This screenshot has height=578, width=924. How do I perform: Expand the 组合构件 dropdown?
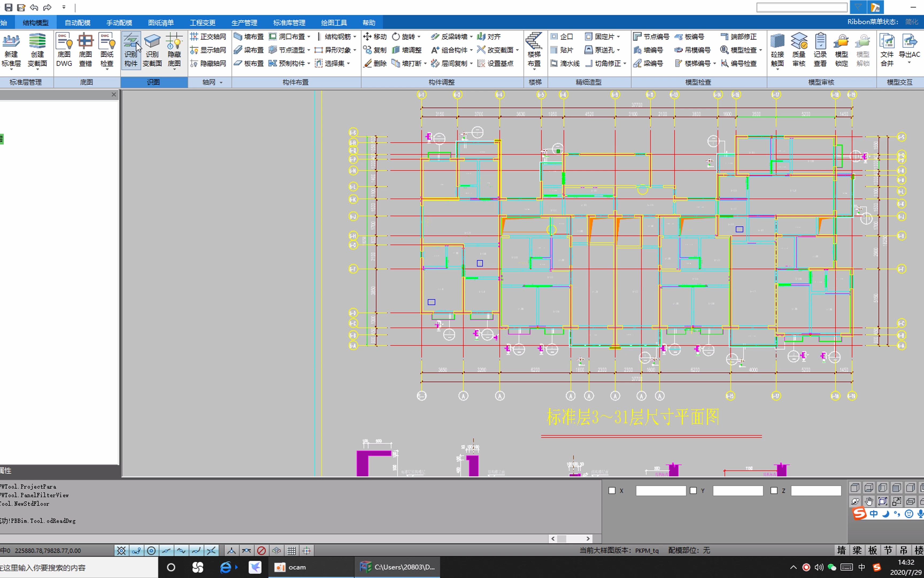point(471,50)
